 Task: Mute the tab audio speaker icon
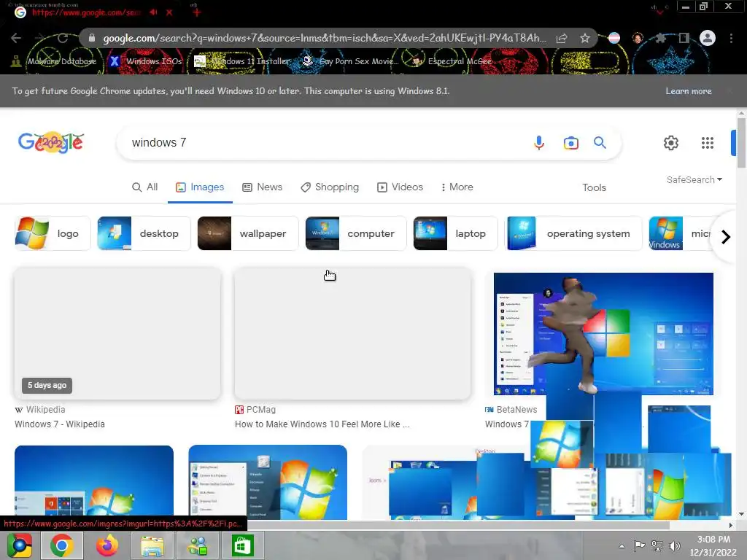(x=153, y=12)
